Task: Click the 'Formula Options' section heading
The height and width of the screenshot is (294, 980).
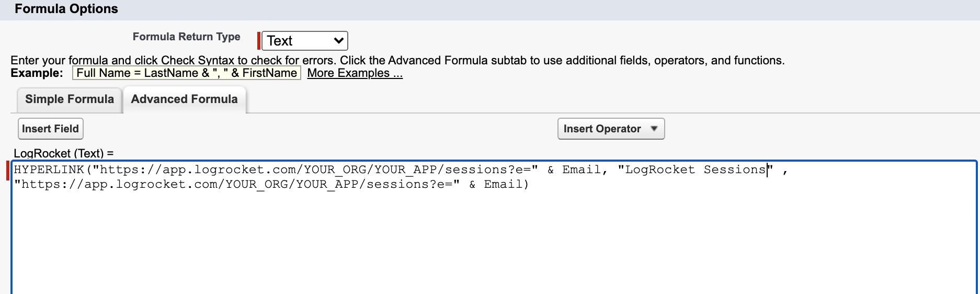Action: point(66,9)
